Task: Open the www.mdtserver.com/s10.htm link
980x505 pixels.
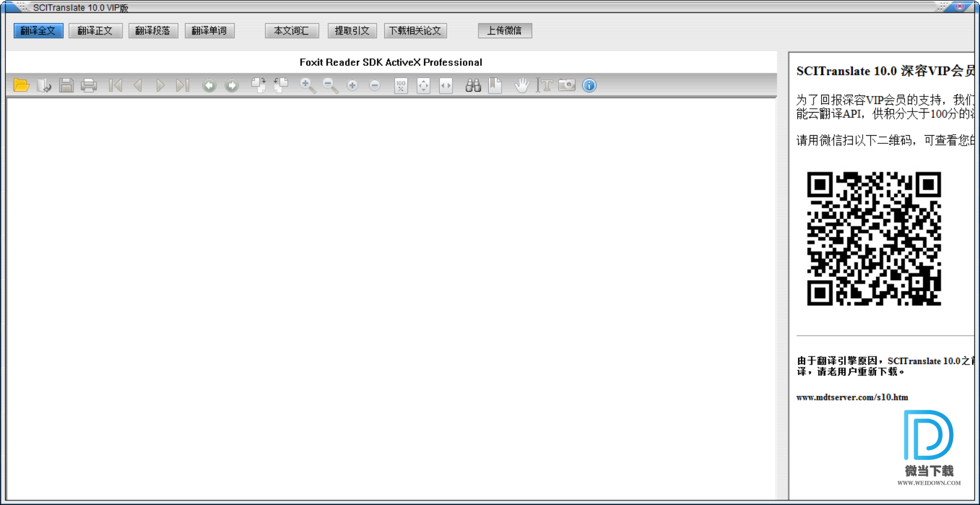Action: (x=852, y=398)
